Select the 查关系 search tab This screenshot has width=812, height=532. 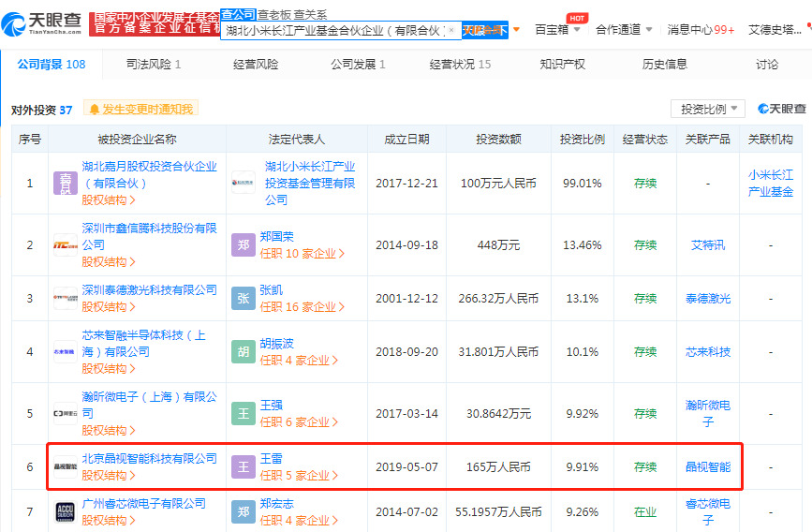tap(310, 15)
